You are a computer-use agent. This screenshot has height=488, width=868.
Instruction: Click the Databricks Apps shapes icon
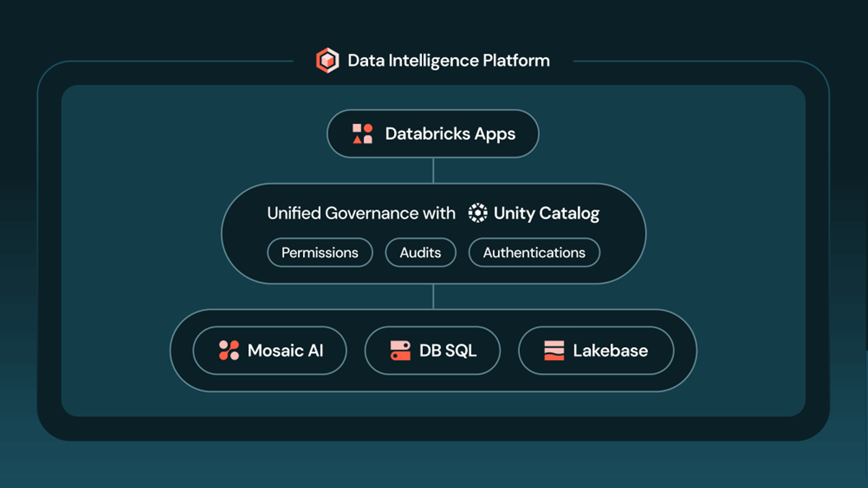click(363, 134)
